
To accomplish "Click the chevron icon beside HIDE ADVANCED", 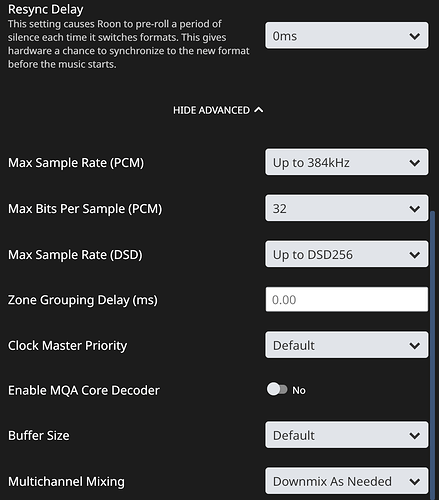I will [x=259, y=110].
